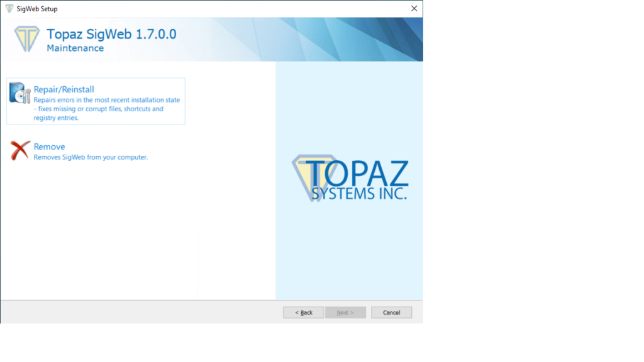Click 'Removes SigWeb from your computer.' text
Image resolution: width=644 pixels, height=362 pixels.
91,157
